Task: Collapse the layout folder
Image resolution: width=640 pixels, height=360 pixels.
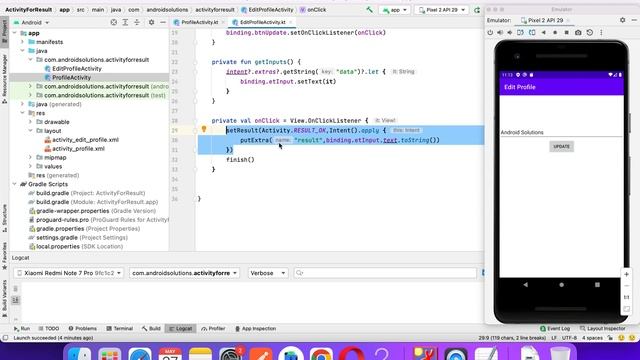Action: click(30, 131)
